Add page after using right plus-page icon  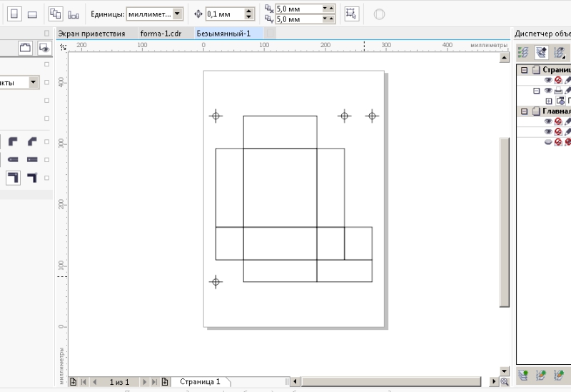(x=165, y=381)
